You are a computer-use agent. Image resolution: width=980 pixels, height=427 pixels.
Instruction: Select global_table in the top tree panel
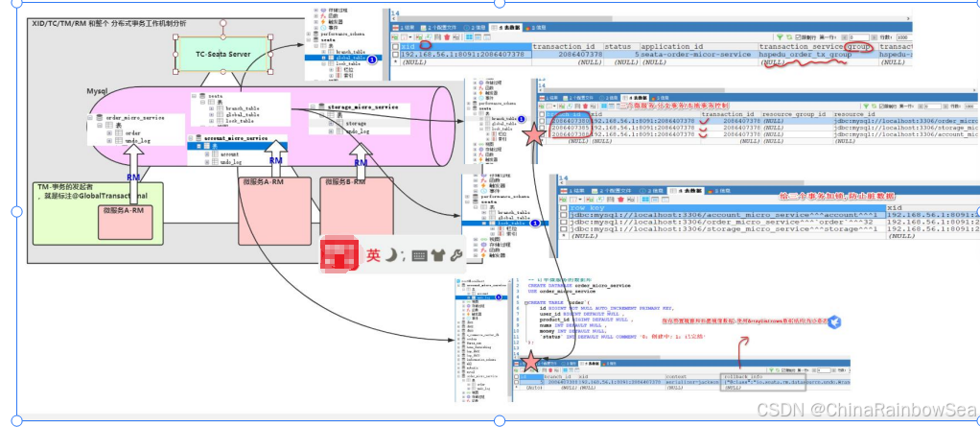(x=348, y=59)
